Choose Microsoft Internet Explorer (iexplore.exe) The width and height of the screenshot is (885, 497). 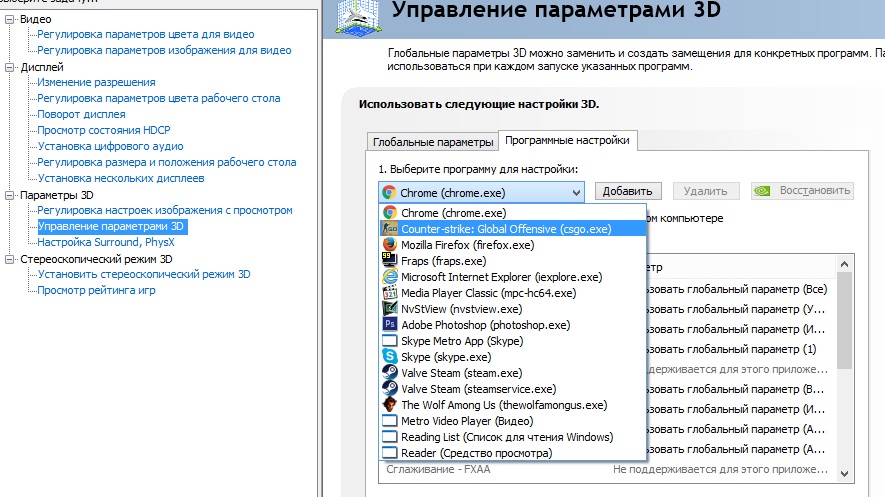(513, 276)
